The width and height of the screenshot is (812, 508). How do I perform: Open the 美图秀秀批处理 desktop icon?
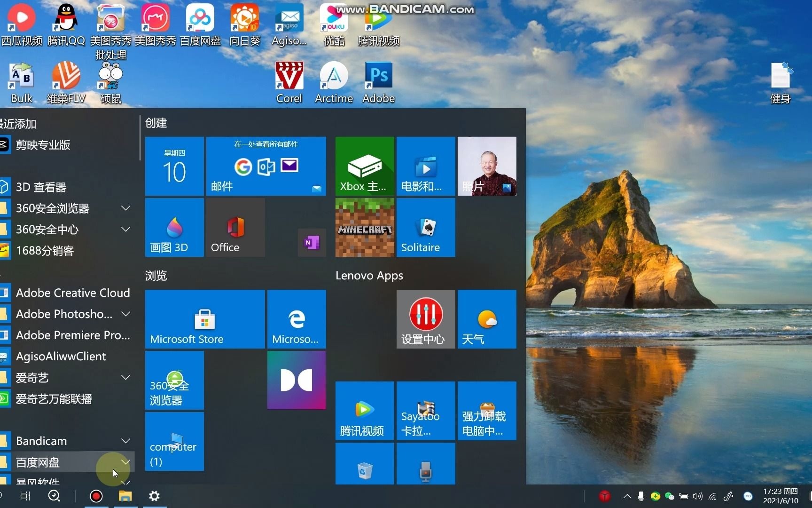click(110, 31)
